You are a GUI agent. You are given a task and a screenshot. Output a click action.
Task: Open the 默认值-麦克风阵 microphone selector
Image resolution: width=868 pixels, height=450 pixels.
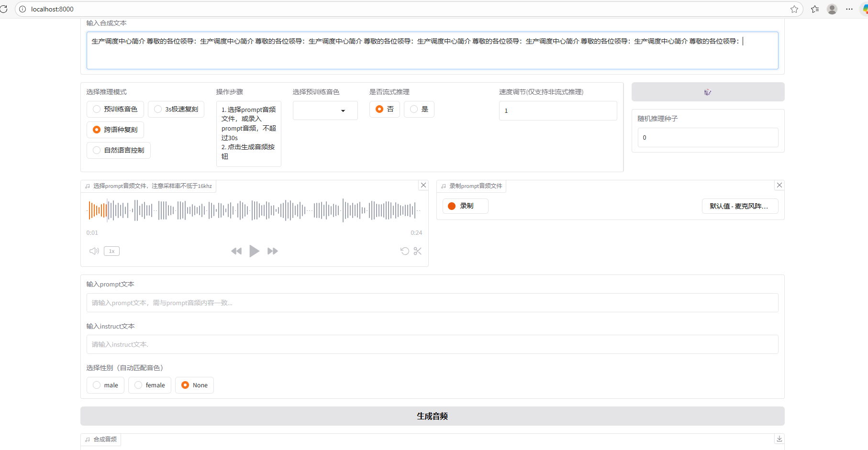pos(740,206)
